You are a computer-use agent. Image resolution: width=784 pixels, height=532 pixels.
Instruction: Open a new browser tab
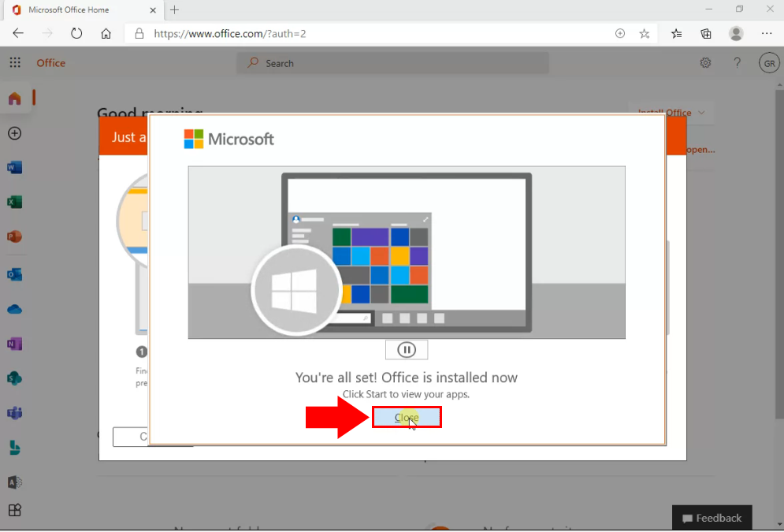[174, 10]
